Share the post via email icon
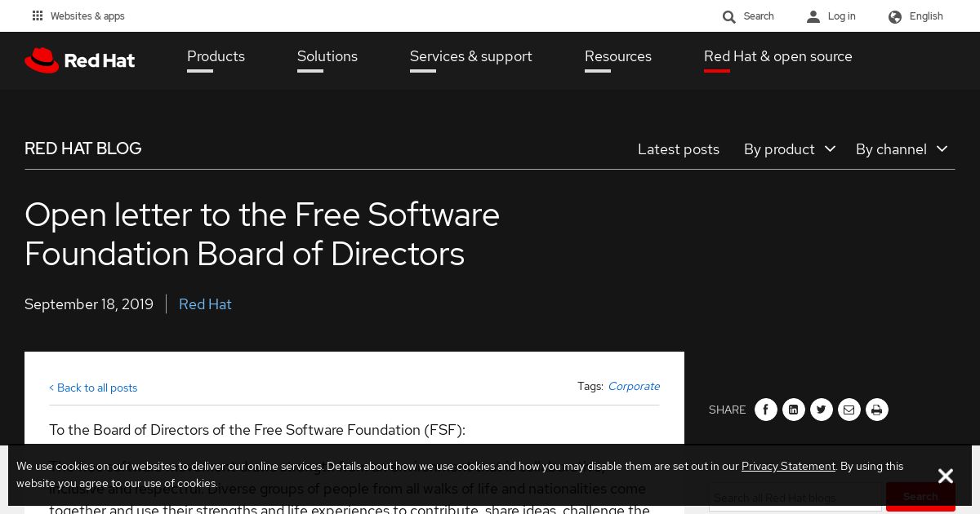This screenshot has width=980, height=514. [x=849, y=410]
